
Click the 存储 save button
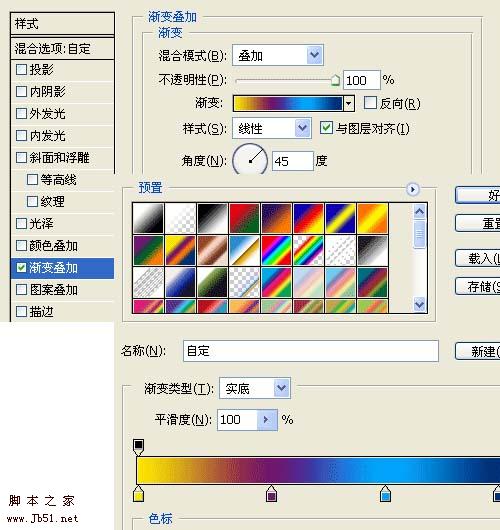[x=478, y=287]
